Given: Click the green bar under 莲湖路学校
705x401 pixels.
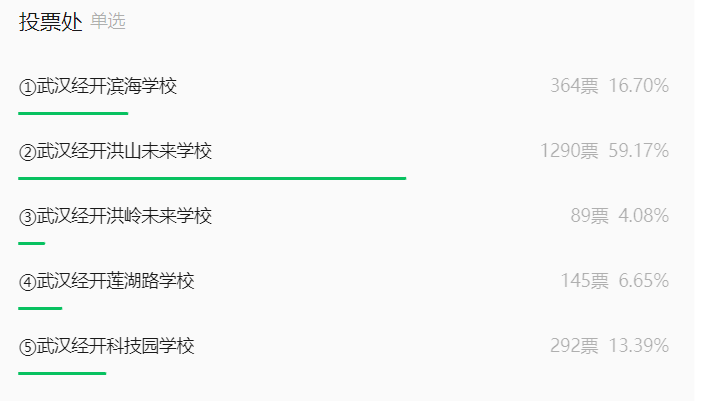Looking at the screenshot, I should (40, 308).
